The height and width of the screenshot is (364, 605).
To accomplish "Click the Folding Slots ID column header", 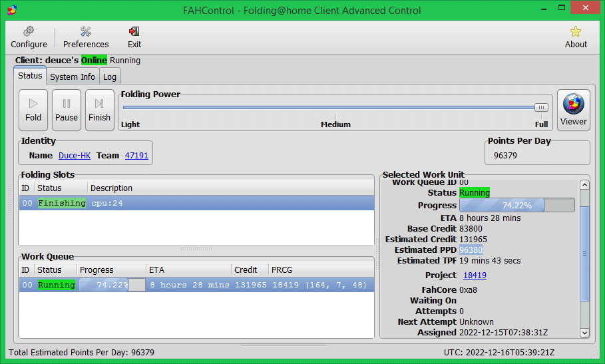I will (x=26, y=188).
